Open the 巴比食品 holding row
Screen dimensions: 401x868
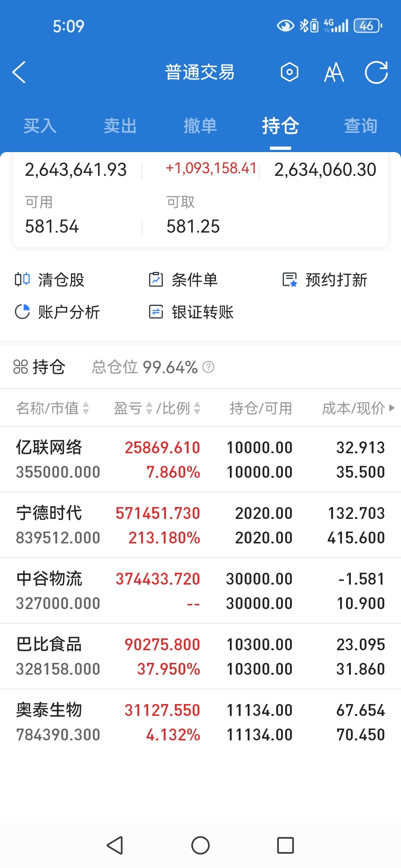pyautogui.click(x=200, y=657)
